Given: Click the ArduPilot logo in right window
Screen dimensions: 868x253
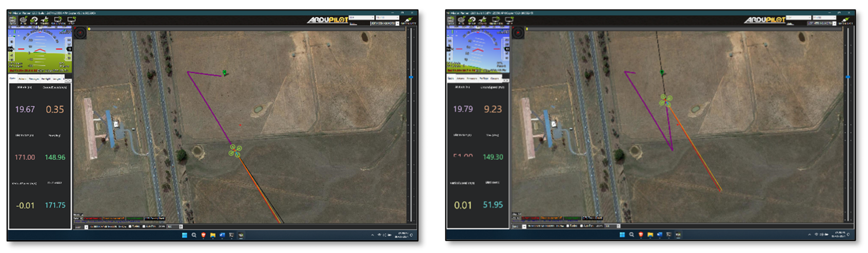Looking at the screenshot, I should coord(764,19).
